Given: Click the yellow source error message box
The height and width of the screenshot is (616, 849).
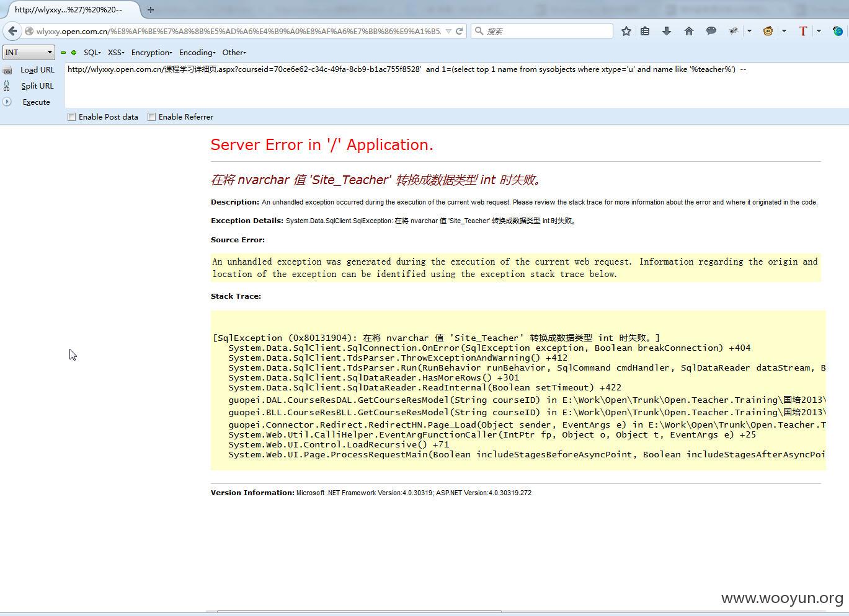Looking at the screenshot, I should click(x=516, y=268).
